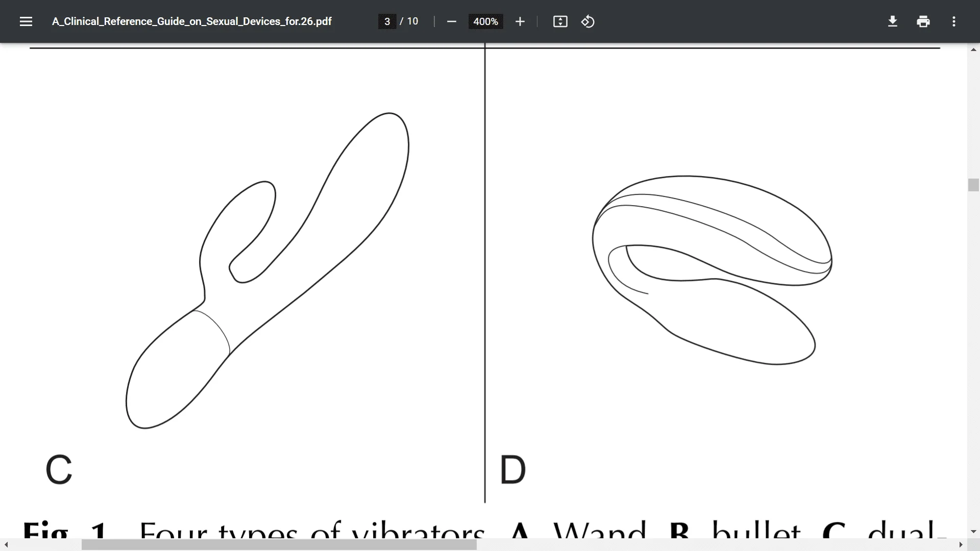The height and width of the screenshot is (551, 980).
Task: Click the scroll right arrow
Action: pyautogui.click(x=961, y=545)
